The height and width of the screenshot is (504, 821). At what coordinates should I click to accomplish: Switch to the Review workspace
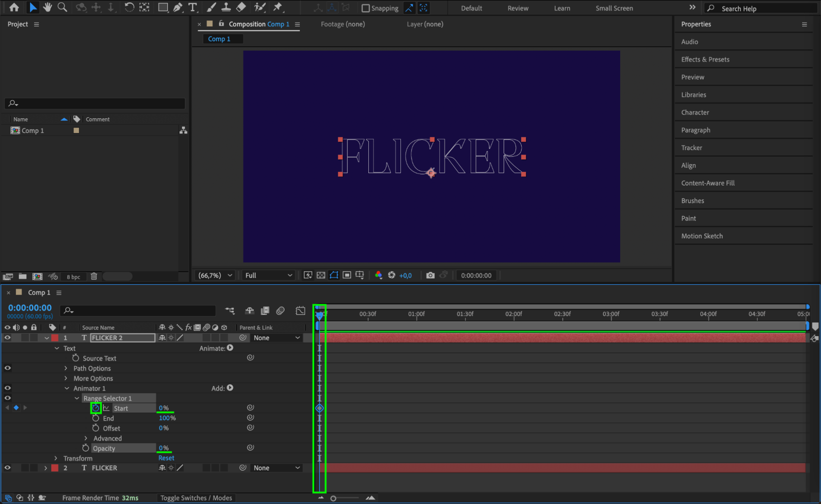pyautogui.click(x=517, y=8)
